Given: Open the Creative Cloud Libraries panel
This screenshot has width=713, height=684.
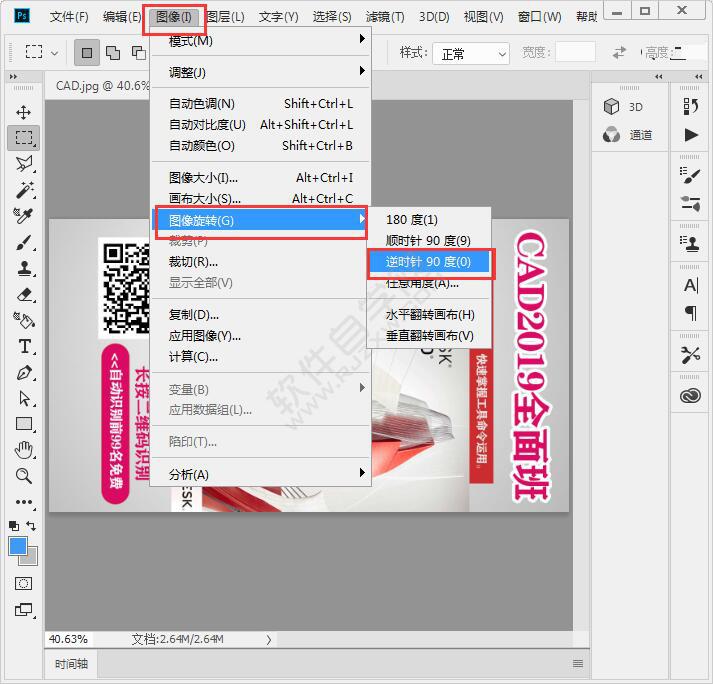Looking at the screenshot, I should pyautogui.click(x=690, y=396).
